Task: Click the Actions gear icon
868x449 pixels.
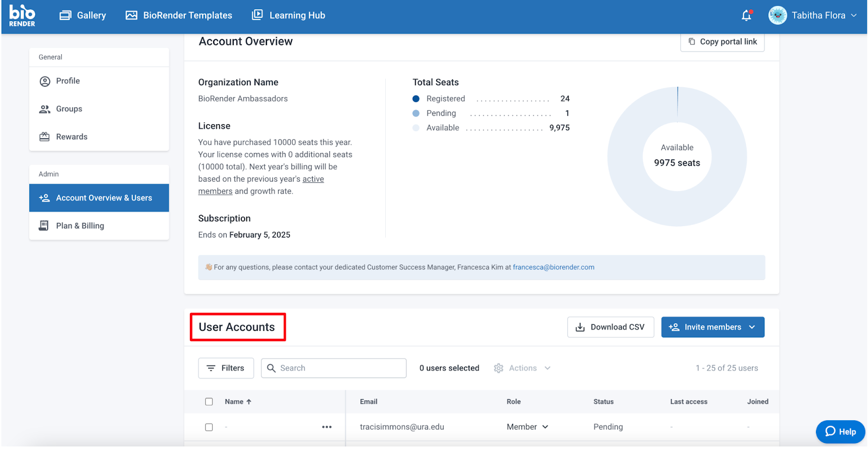Action: pos(499,368)
